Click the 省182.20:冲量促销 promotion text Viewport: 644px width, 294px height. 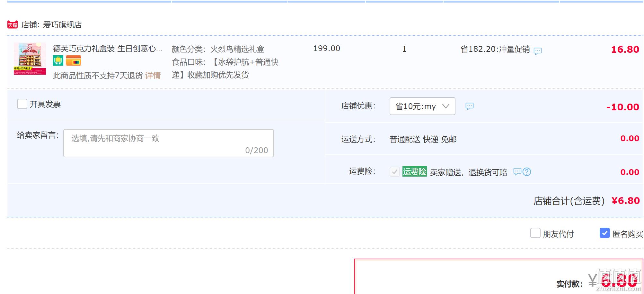pos(495,49)
